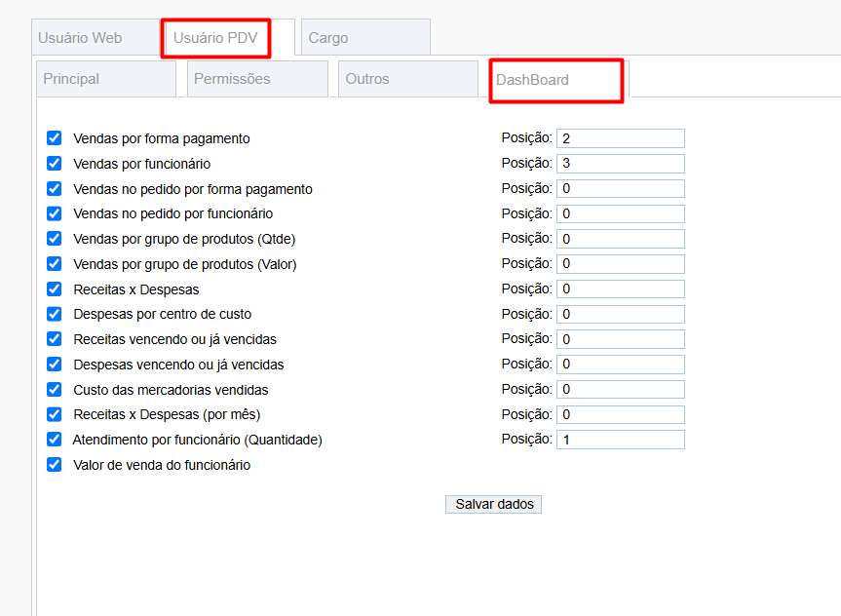Focus Posição field for Receitas x Despesas (por mês)
The width and height of the screenshot is (841, 616).
[x=621, y=415]
